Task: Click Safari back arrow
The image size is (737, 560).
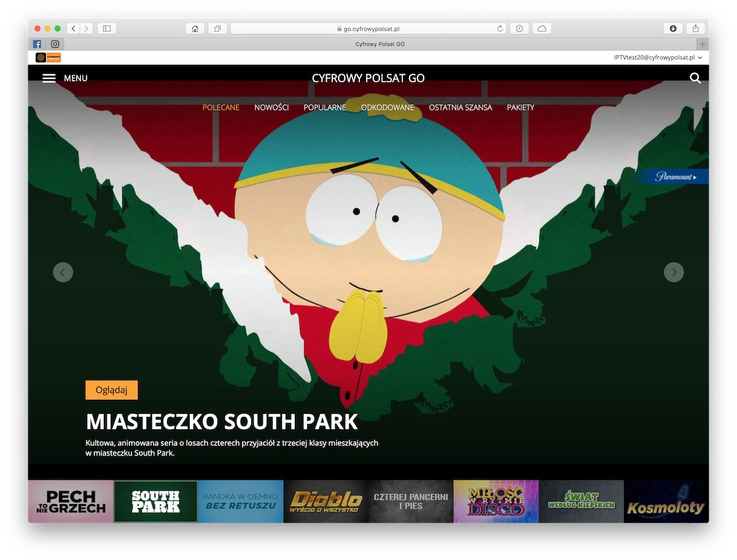Action: pyautogui.click(x=73, y=28)
